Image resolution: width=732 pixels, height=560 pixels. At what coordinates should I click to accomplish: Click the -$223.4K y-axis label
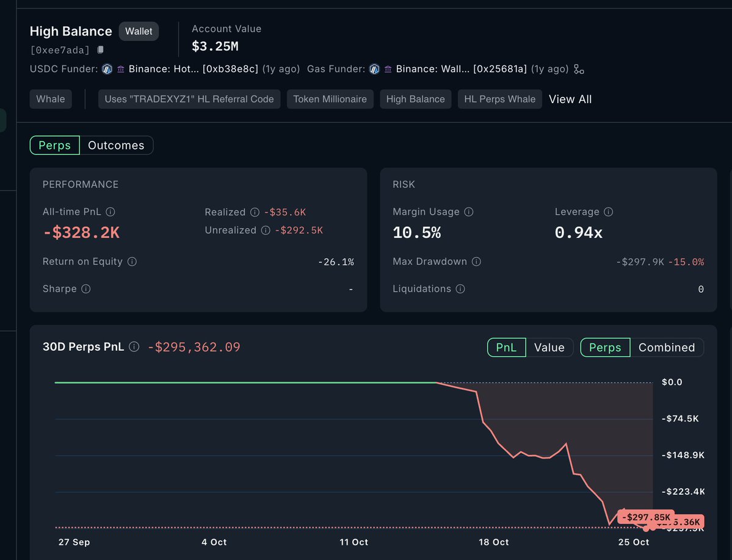tap(683, 492)
